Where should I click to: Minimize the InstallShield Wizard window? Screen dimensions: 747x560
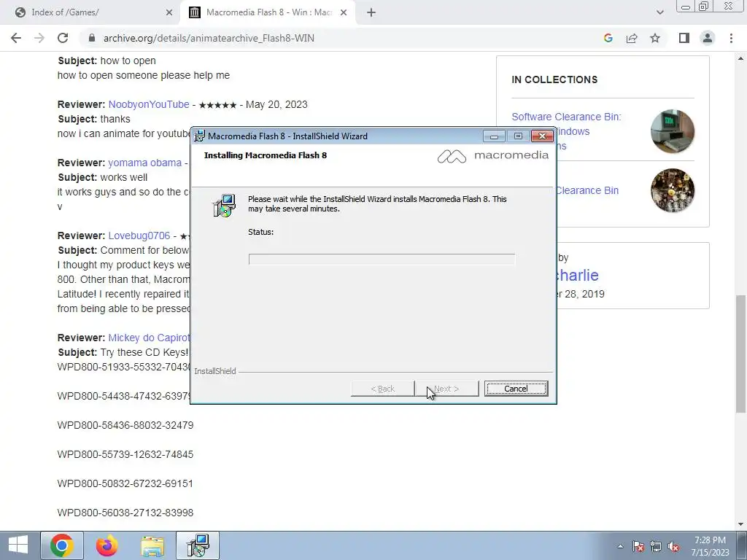494,136
